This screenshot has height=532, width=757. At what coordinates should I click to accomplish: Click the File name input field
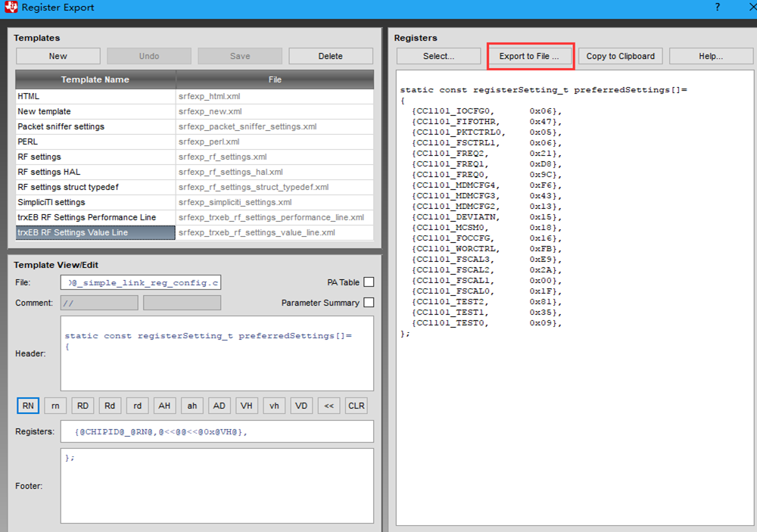point(141,282)
